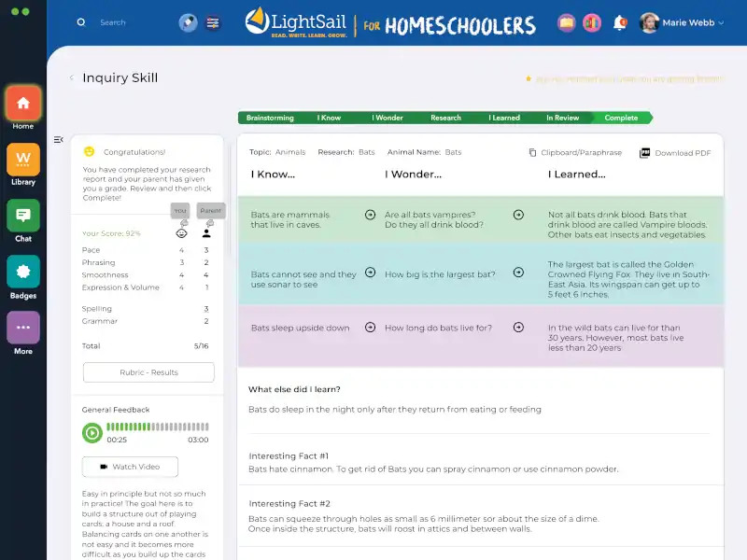Click the audio feedback progress bar
The width and height of the screenshot is (747, 560).
pos(157,428)
